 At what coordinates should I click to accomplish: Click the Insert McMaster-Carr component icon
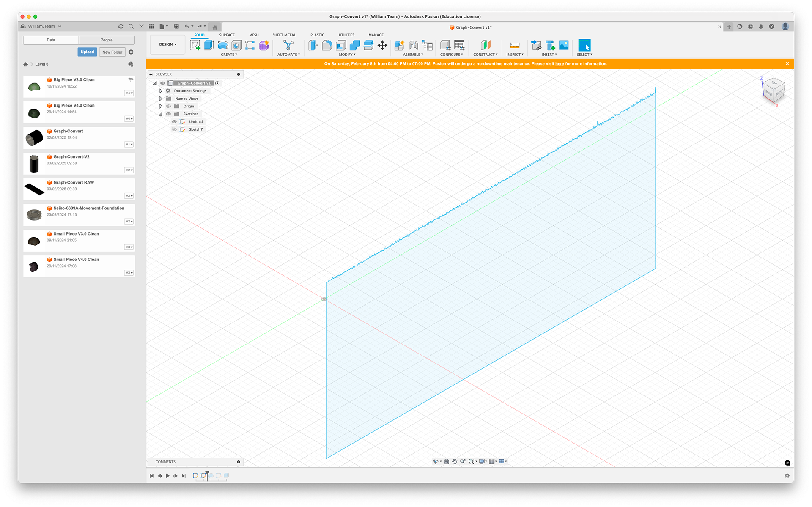550,45
